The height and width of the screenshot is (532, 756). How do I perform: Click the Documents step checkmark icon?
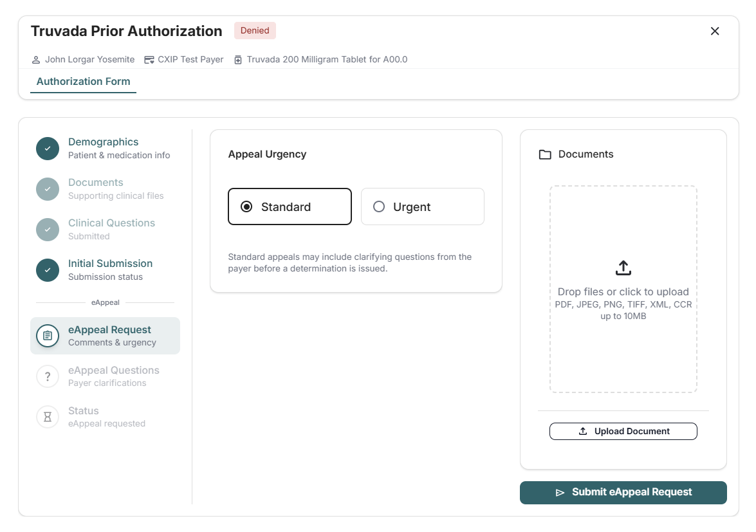(x=48, y=189)
